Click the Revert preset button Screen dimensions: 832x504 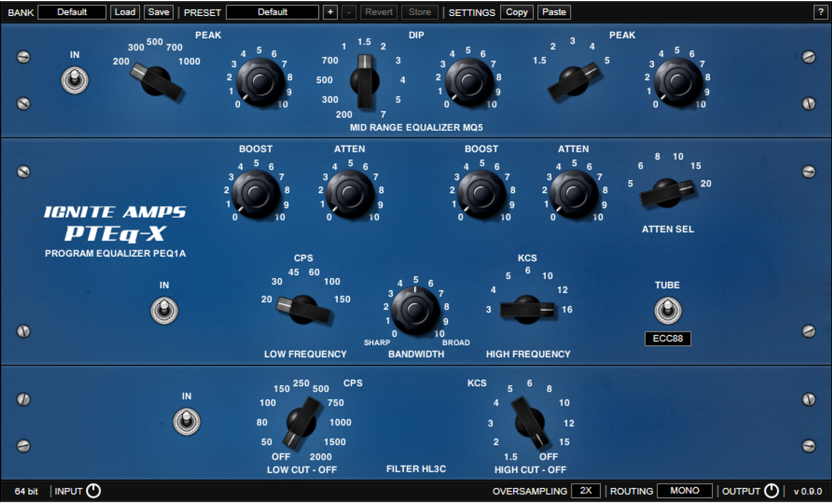point(379,12)
